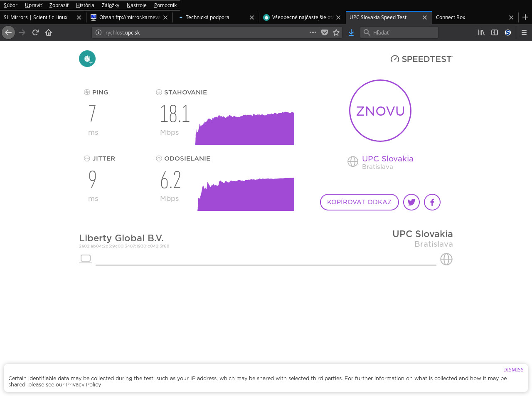Go to browser home page
Viewport: 532px width, 396px height.
49,32
